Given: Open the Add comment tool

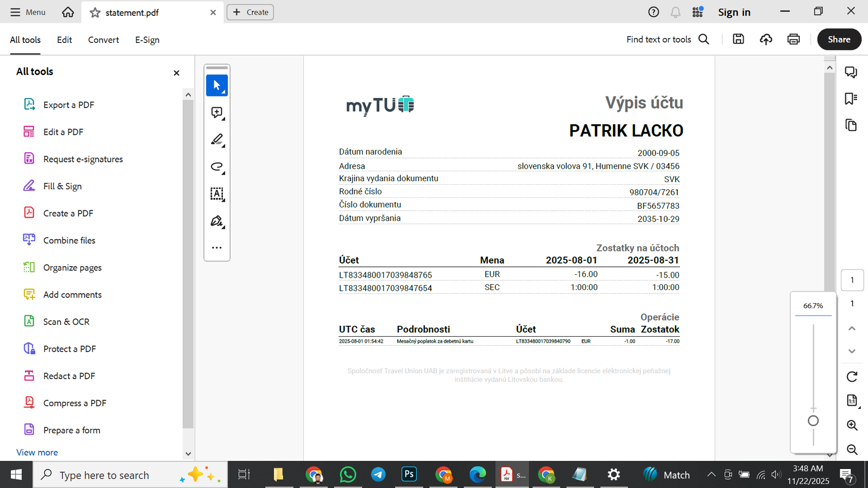Looking at the screenshot, I should pos(216,112).
